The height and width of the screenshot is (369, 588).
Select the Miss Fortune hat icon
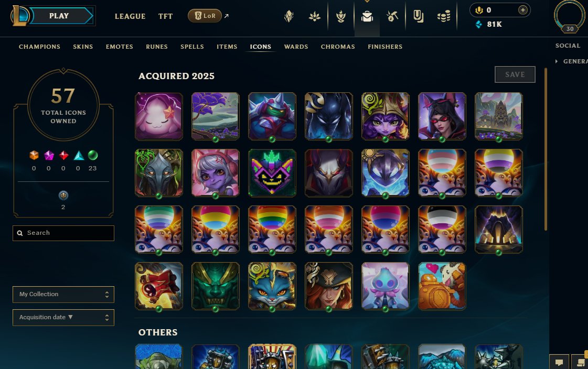[328, 286]
